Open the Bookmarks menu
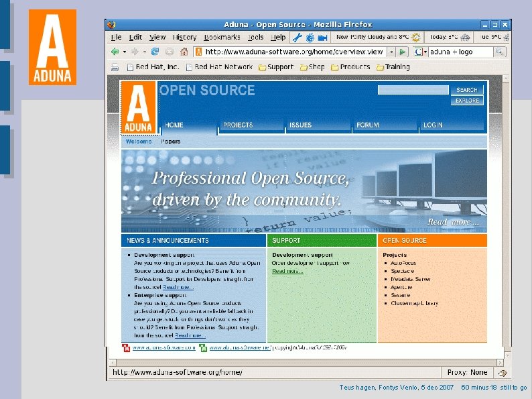This screenshot has width=532, height=399. 222,37
